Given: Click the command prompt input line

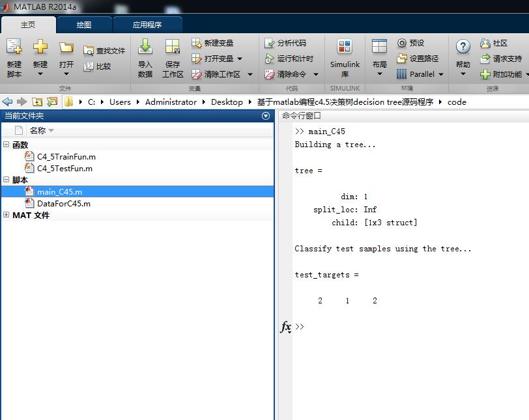Looking at the screenshot, I should click(410, 326).
